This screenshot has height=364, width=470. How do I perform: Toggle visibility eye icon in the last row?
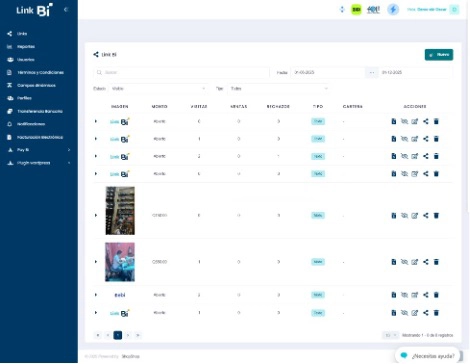(x=404, y=313)
